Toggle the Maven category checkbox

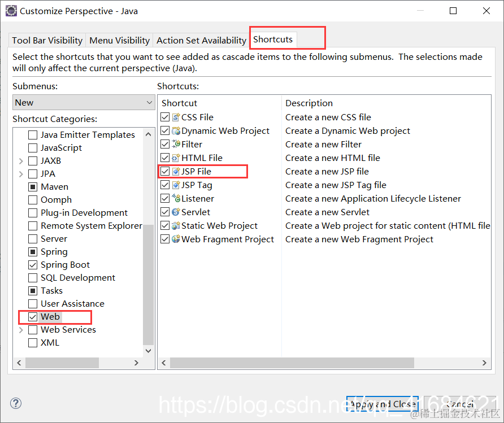click(x=33, y=186)
